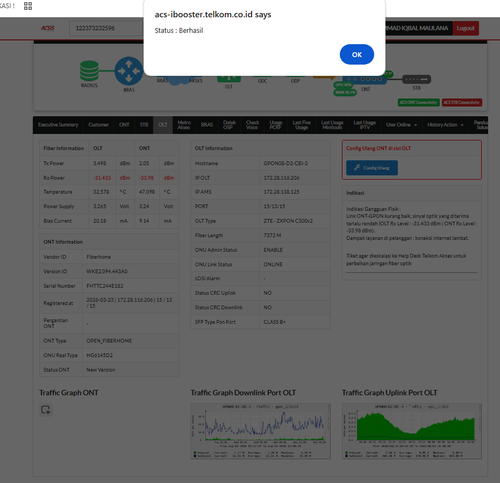Click the OLT Bias Current value 20.18
This screenshot has width=500, height=483.
click(x=99, y=221)
